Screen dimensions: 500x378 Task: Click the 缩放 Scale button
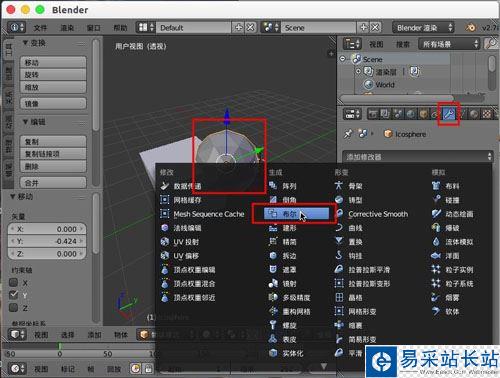(53, 87)
